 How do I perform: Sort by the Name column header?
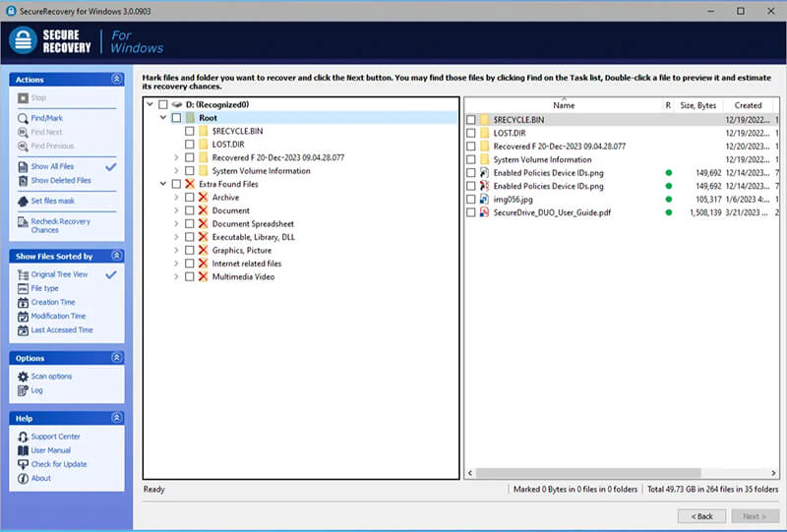tap(563, 105)
